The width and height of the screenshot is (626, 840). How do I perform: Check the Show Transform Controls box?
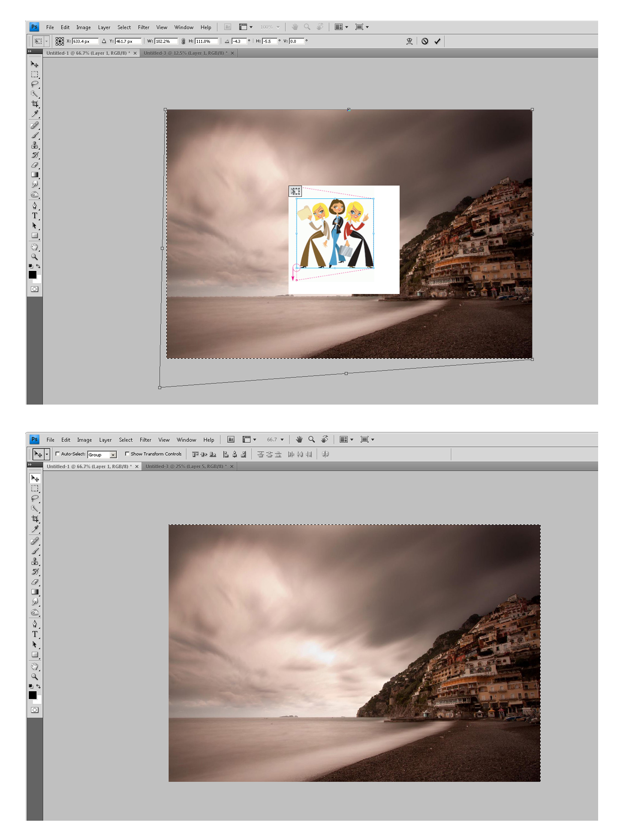(127, 454)
